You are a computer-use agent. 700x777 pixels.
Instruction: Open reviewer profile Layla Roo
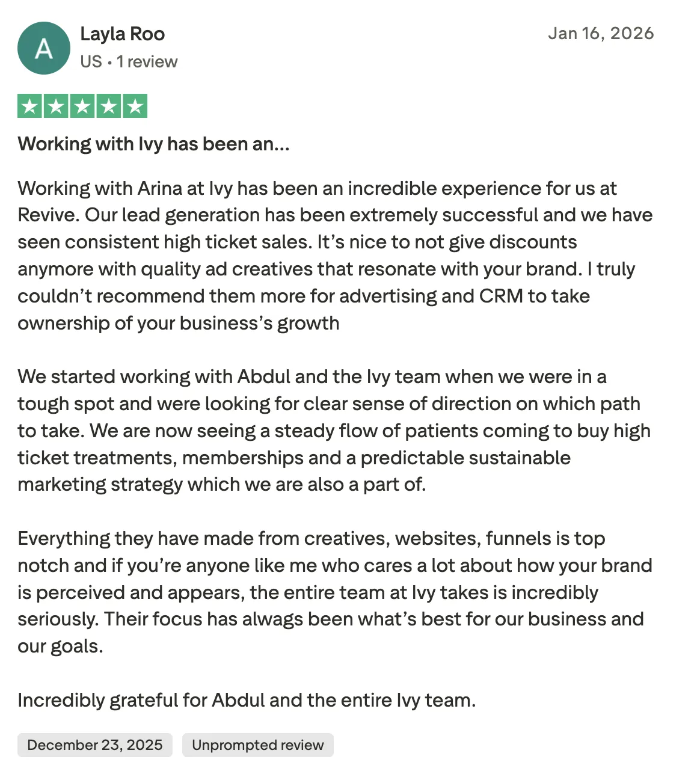pos(123,34)
